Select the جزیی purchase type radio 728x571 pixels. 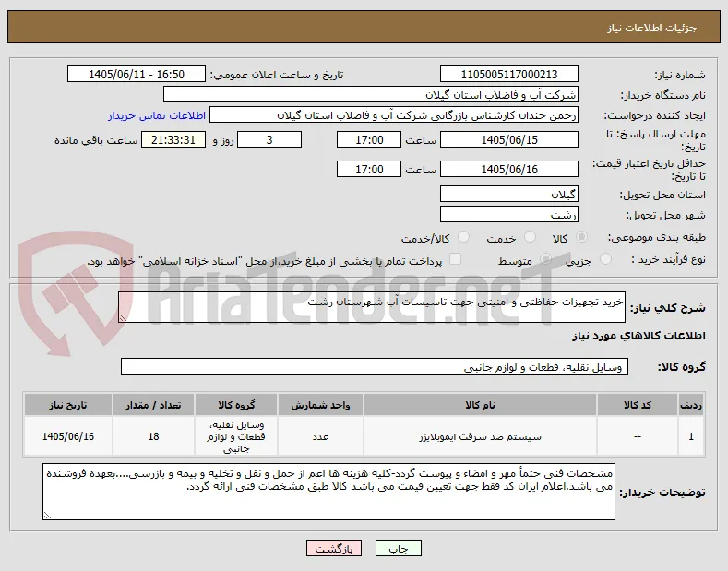click(x=605, y=259)
